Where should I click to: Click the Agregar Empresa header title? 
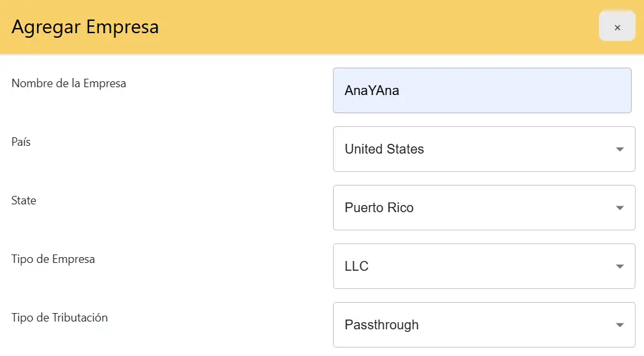[x=85, y=27]
